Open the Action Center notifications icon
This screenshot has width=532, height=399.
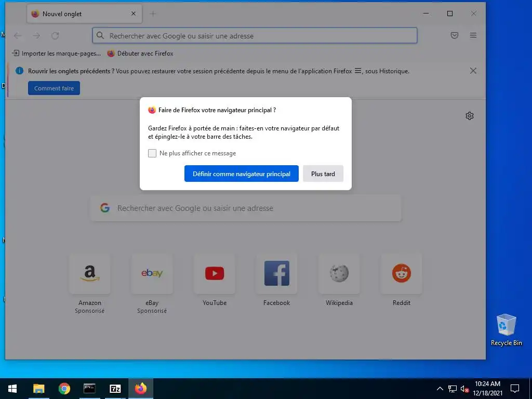pos(515,389)
